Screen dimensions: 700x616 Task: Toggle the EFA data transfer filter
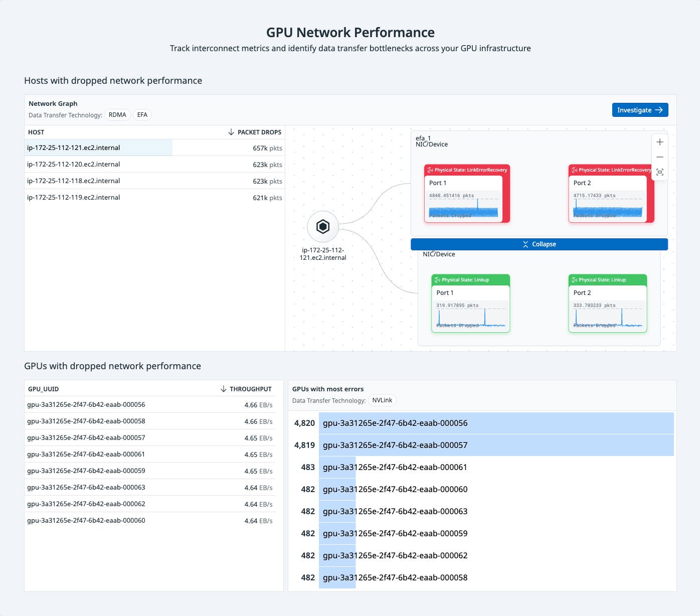click(142, 115)
